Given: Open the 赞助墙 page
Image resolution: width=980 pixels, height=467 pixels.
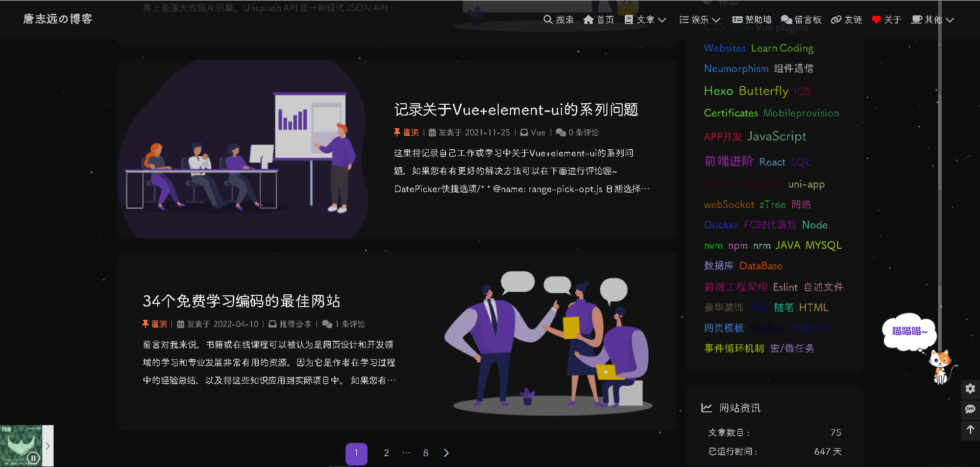Looking at the screenshot, I should pyautogui.click(x=752, y=19).
